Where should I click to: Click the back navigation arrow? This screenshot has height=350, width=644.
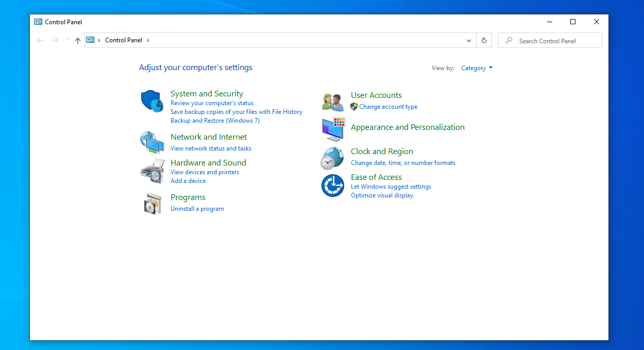(40, 40)
